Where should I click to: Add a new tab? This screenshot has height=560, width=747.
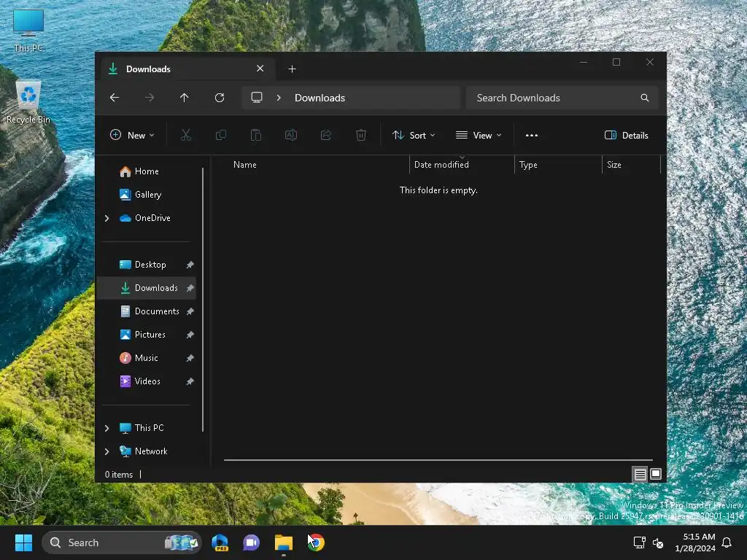pos(292,69)
